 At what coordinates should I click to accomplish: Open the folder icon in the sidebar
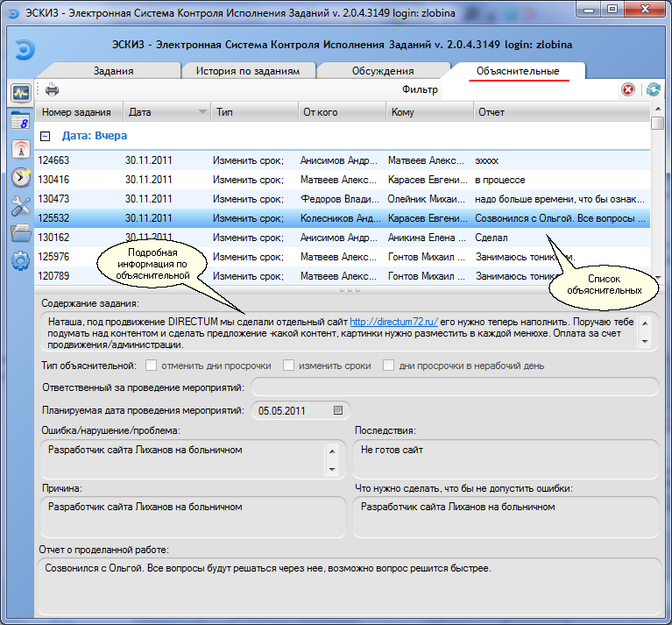pyautogui.click(x=21, y=234)
